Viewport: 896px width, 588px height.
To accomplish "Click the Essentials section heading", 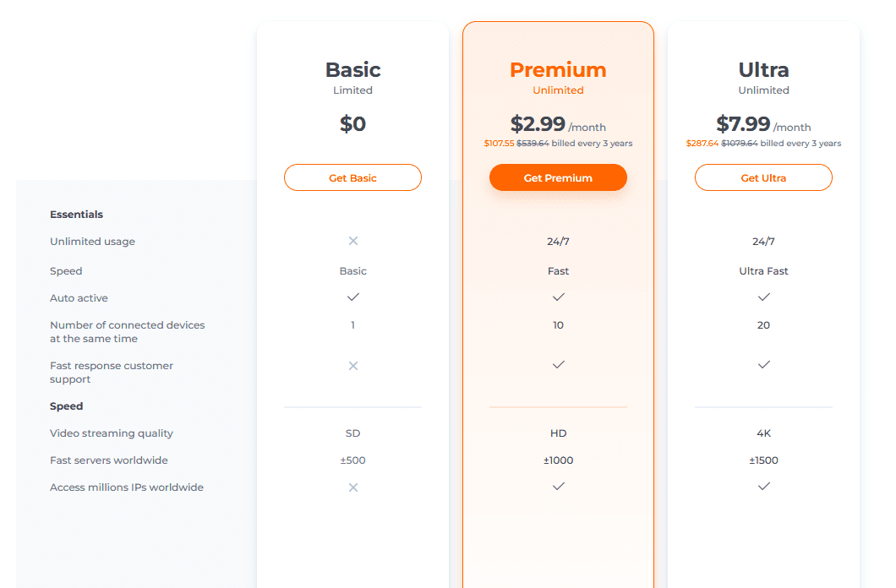I will click(77, 215).
